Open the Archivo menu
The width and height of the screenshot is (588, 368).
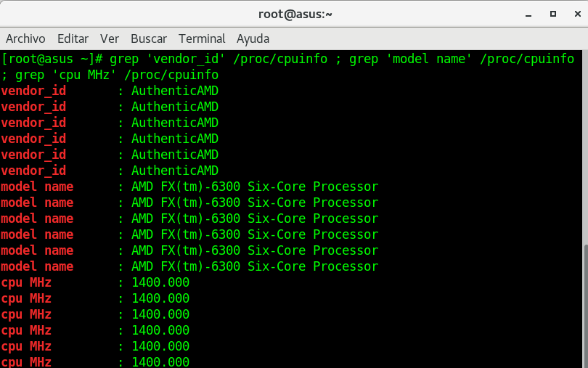click(25, 38)
